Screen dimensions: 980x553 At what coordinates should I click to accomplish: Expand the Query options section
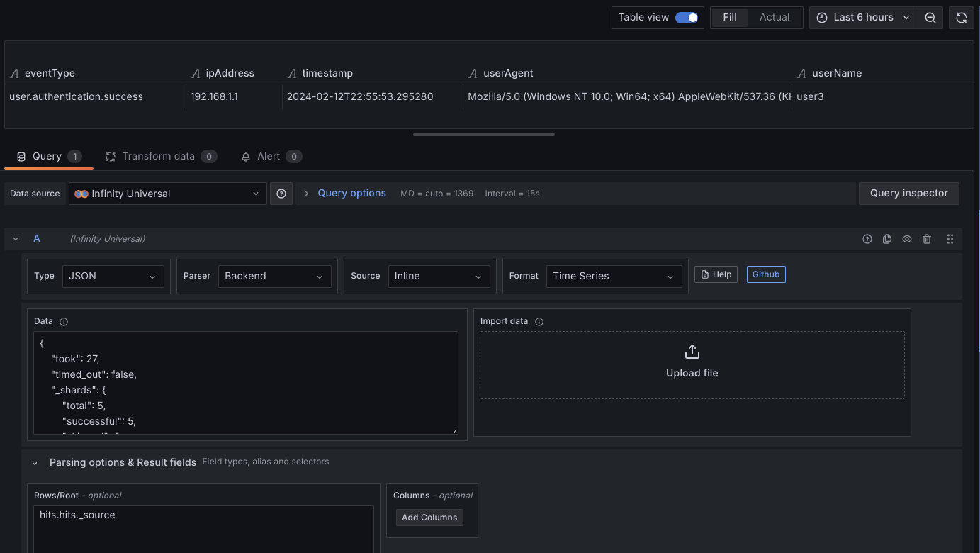(x=351, y=194)
